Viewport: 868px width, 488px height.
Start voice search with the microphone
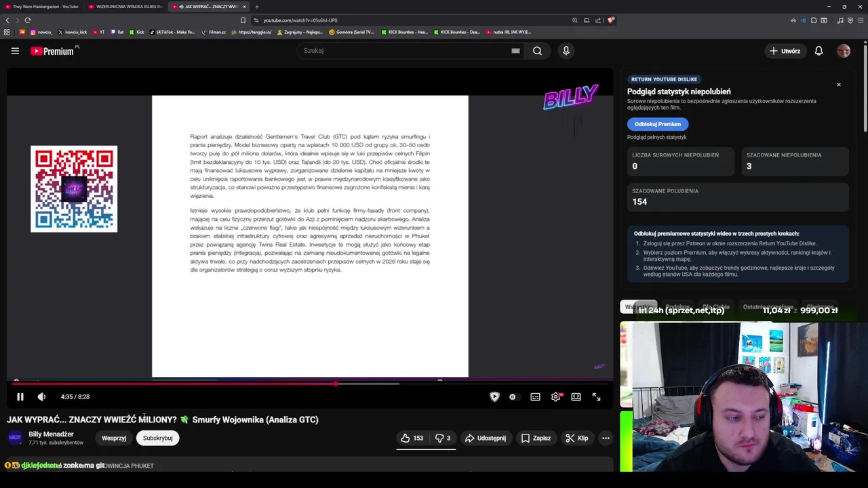coord(566,51)
